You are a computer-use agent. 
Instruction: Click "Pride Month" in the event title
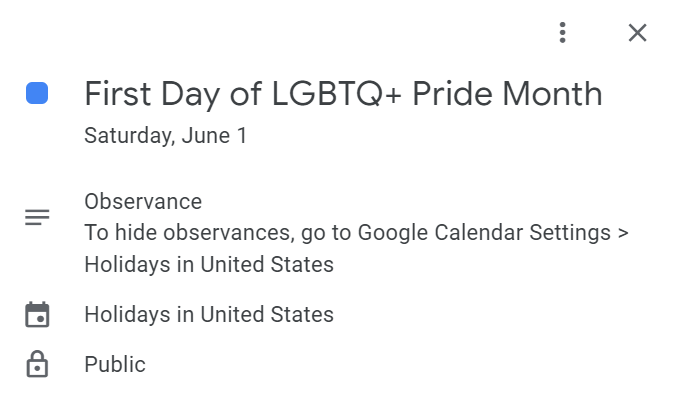tap(507, 94)
